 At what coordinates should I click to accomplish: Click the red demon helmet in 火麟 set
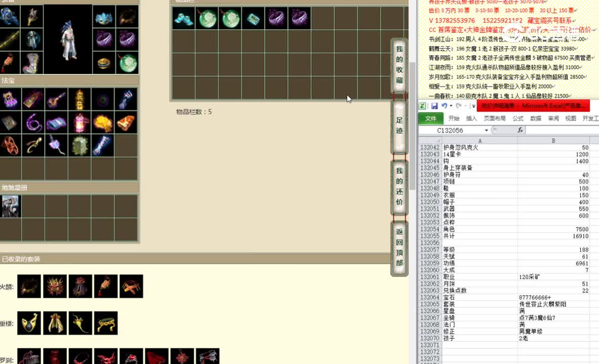tap(55, 286)
